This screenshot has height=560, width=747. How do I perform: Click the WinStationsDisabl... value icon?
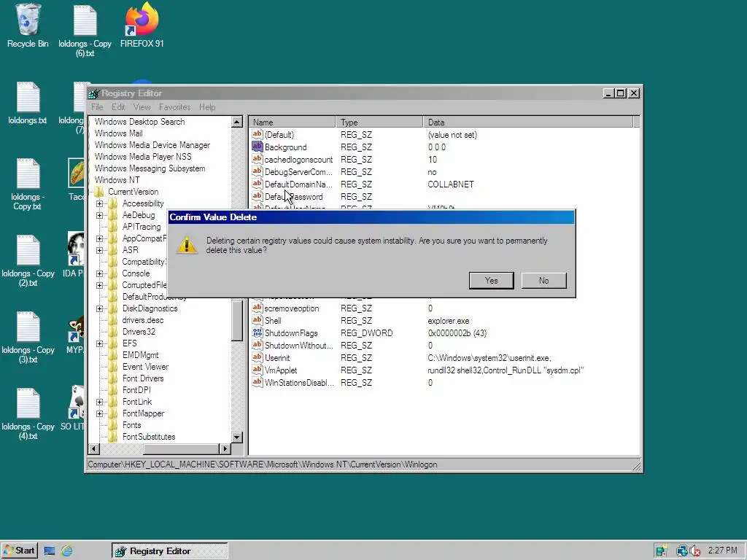click(258, 382)
